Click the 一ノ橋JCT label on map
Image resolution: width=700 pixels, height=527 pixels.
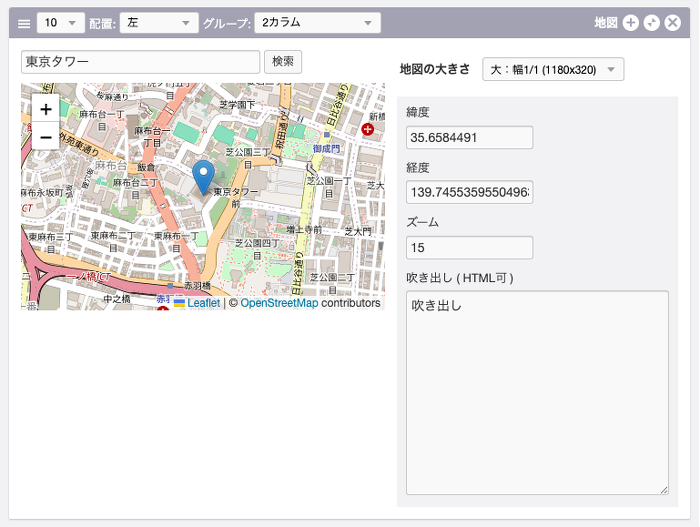pyautogui.click(x=88, y=277)
